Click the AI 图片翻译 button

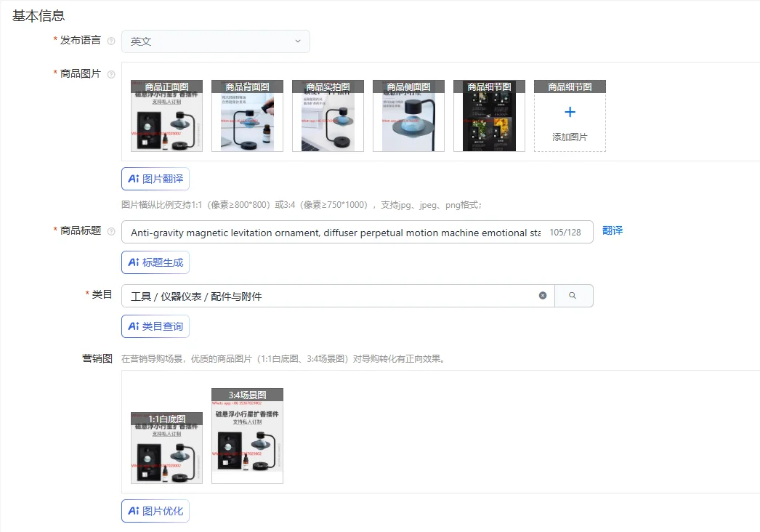[155, 179]
